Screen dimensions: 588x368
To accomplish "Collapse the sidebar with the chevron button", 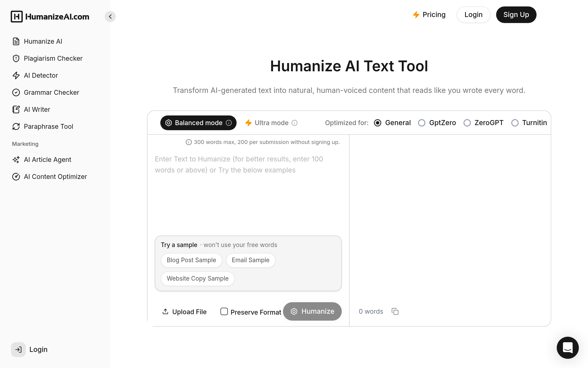I will coord(110,17).
